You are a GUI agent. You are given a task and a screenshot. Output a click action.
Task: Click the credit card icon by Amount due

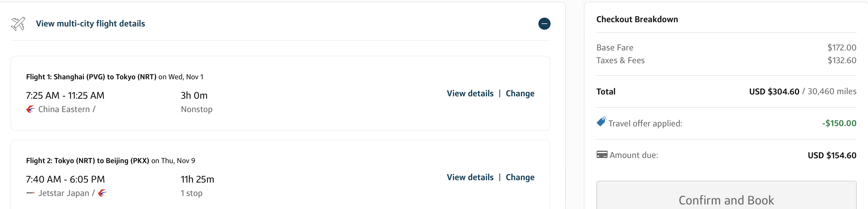[602, 155]
